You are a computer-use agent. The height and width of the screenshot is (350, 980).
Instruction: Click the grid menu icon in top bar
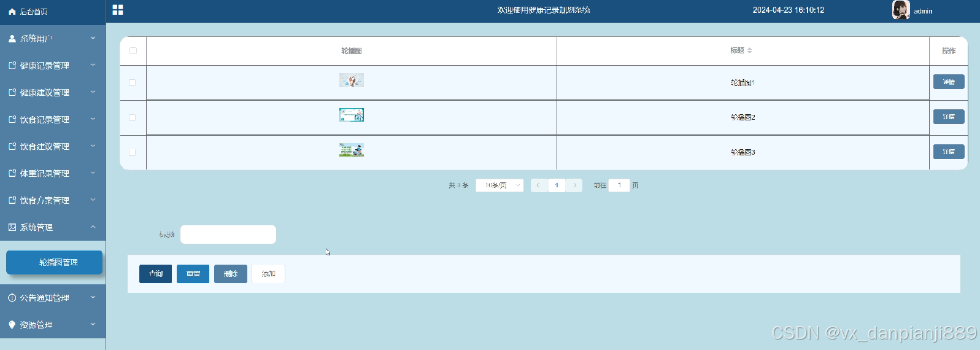(118, 10)
